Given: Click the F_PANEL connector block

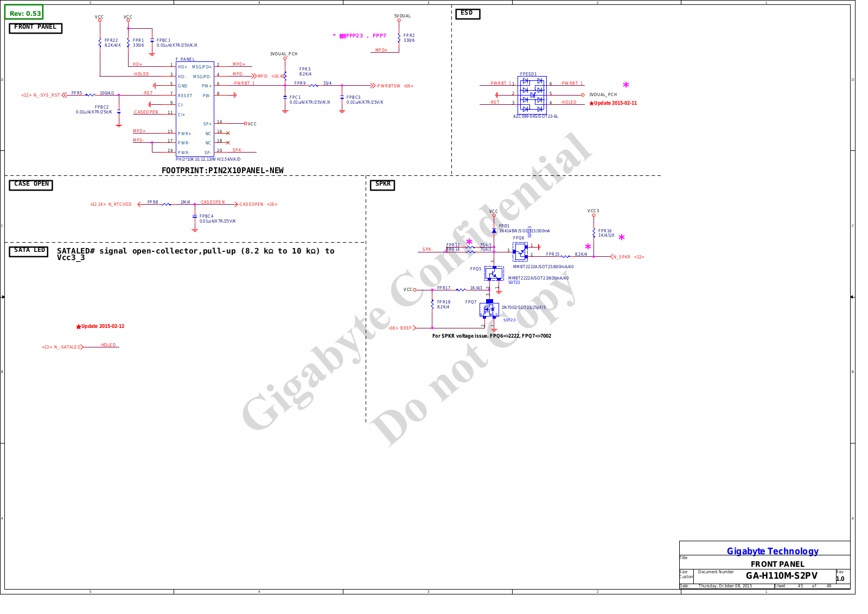Looking at the screenshot, I should tap(195, 109).
